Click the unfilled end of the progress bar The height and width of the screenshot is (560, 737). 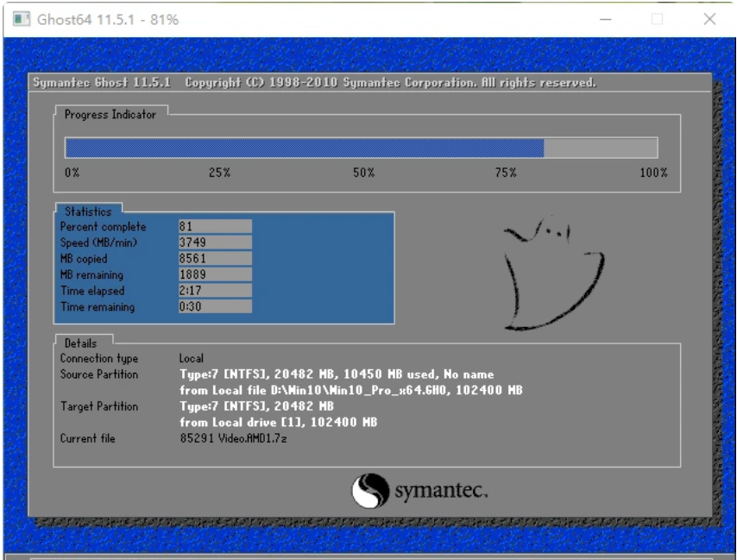[601, 148]
